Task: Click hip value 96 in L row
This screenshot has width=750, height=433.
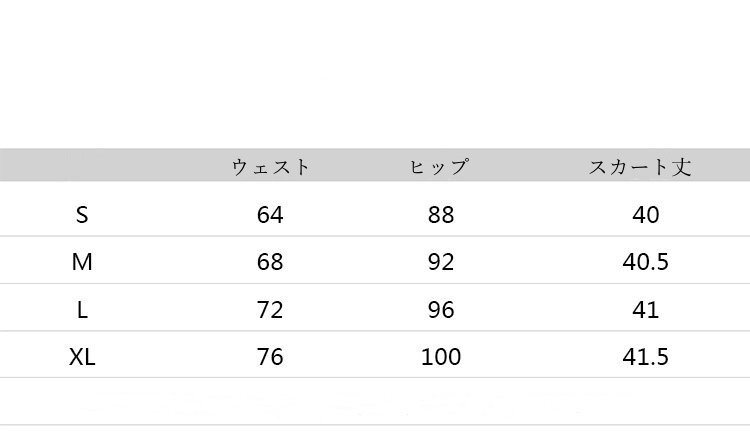Action: tap(440, 310)
